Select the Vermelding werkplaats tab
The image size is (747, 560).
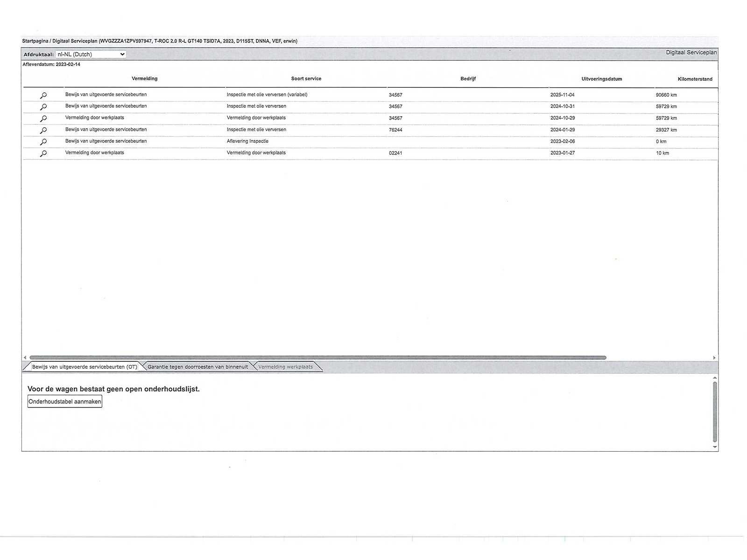(x=285, y=367)
